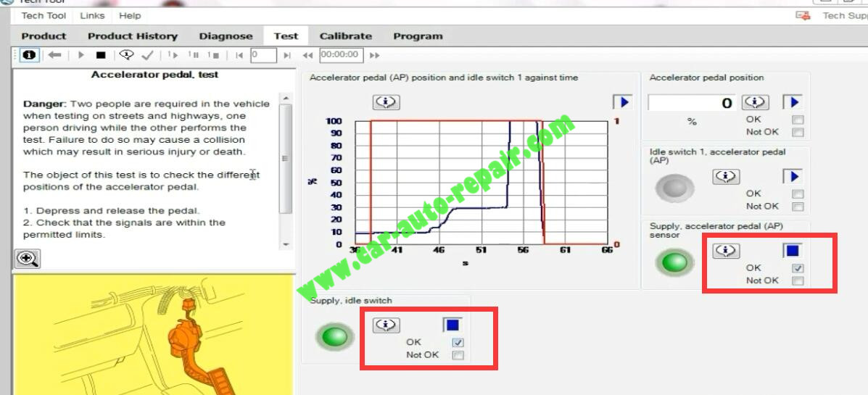868x395 pixels.
Task: Switch to the Product History tab
Action: coord(133,36)
